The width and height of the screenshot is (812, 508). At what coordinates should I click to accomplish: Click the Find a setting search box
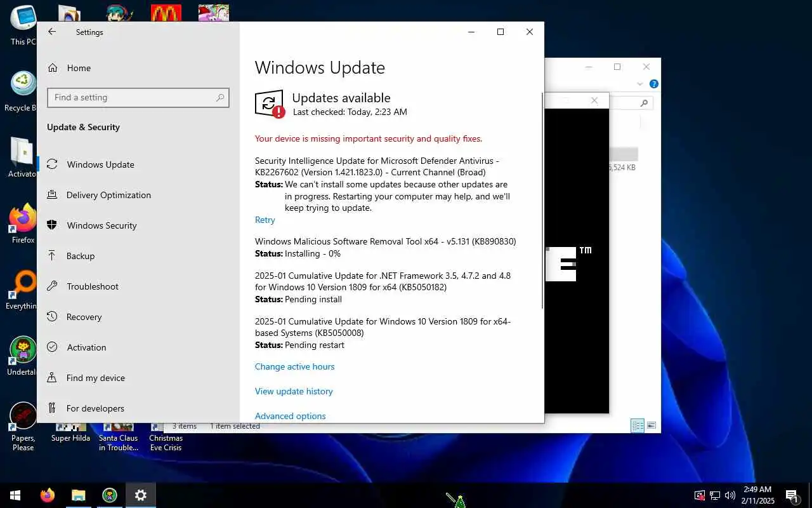[x=138, y=97]
